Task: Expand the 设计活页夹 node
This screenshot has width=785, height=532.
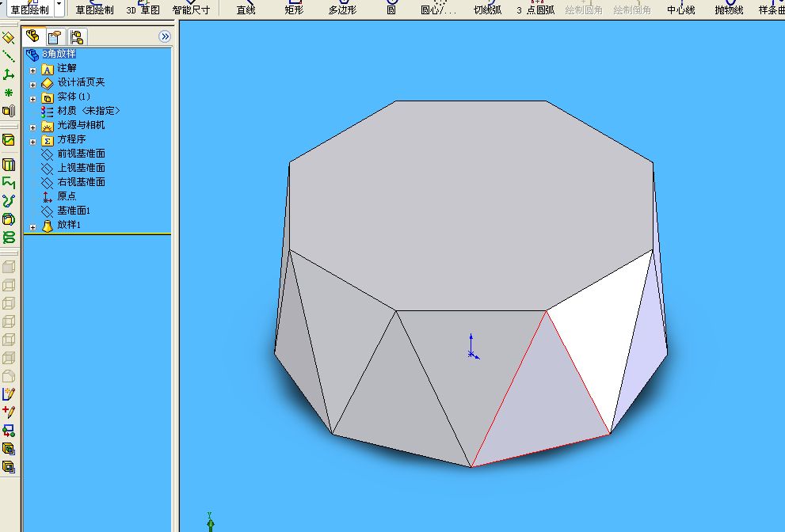Action: 33,85
